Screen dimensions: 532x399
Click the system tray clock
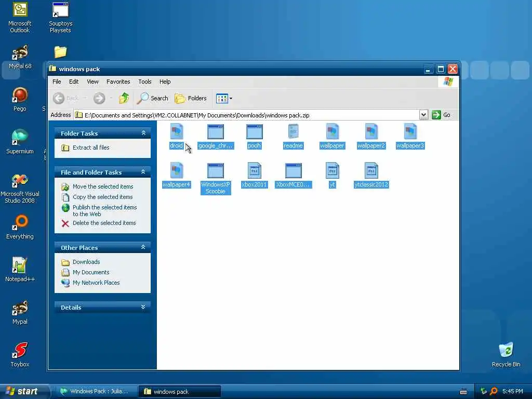[x=512, y=391]
